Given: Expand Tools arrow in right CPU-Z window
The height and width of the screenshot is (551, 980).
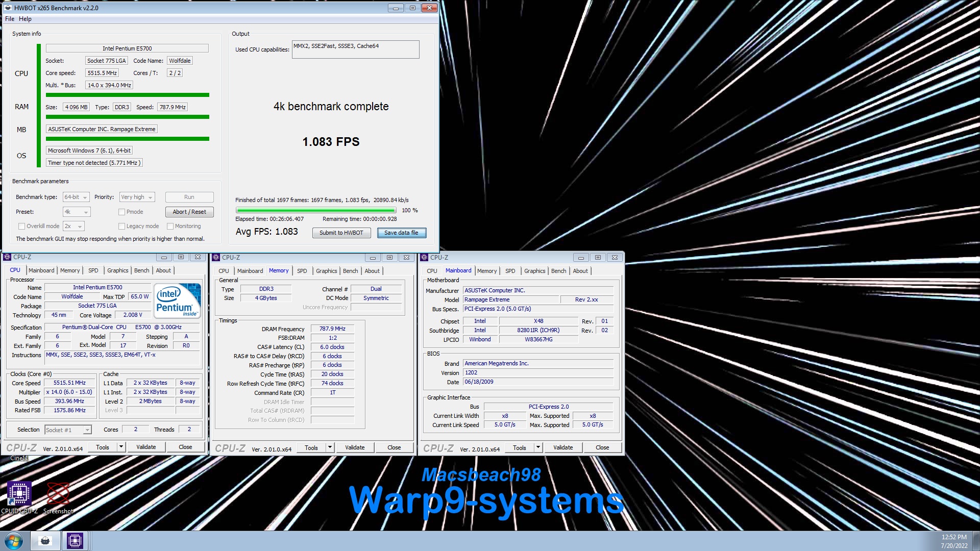Looking at the screenshot, I should point(538,447).
